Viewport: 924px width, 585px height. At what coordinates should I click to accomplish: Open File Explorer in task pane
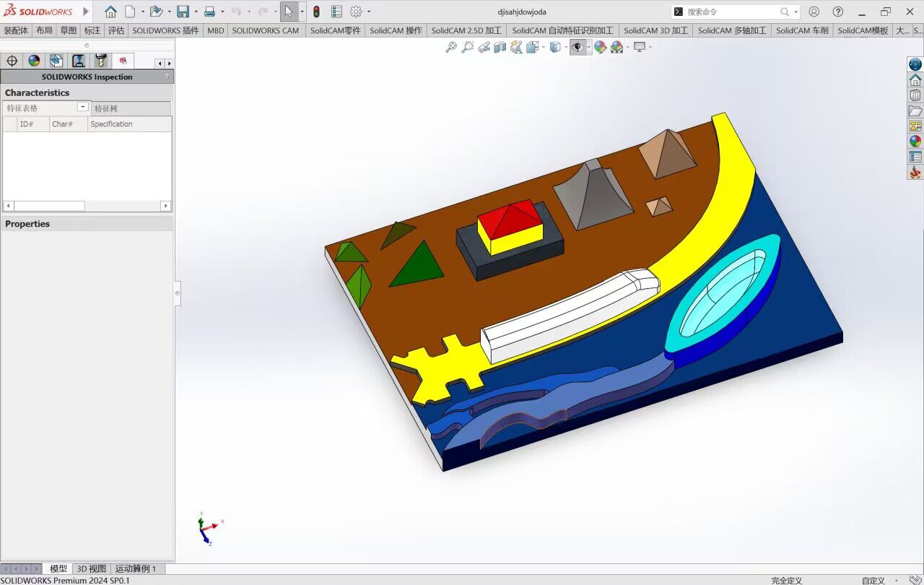tap(915, 110)
